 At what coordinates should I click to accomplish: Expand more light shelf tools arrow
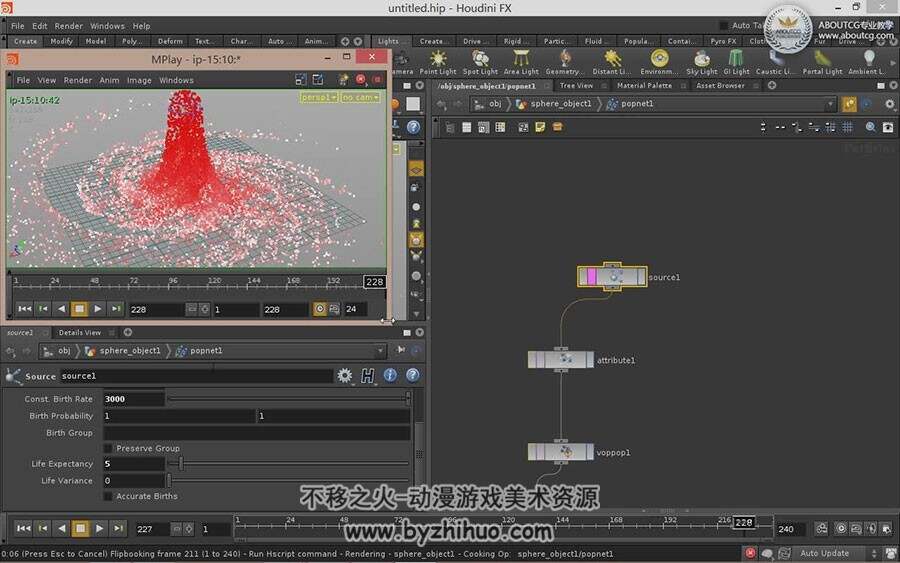click(893, 63)
